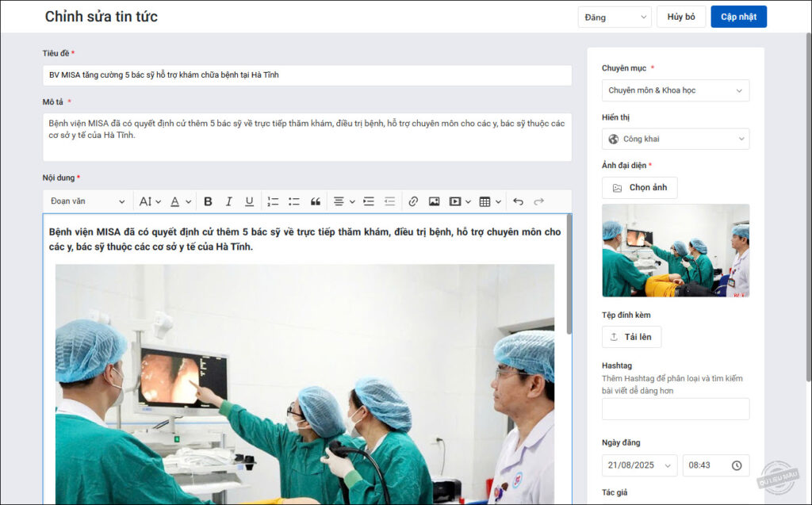Click the avatar image thumbnail preview
The width and height of the screenshot is (812, 505).
(x=676, y=251)
